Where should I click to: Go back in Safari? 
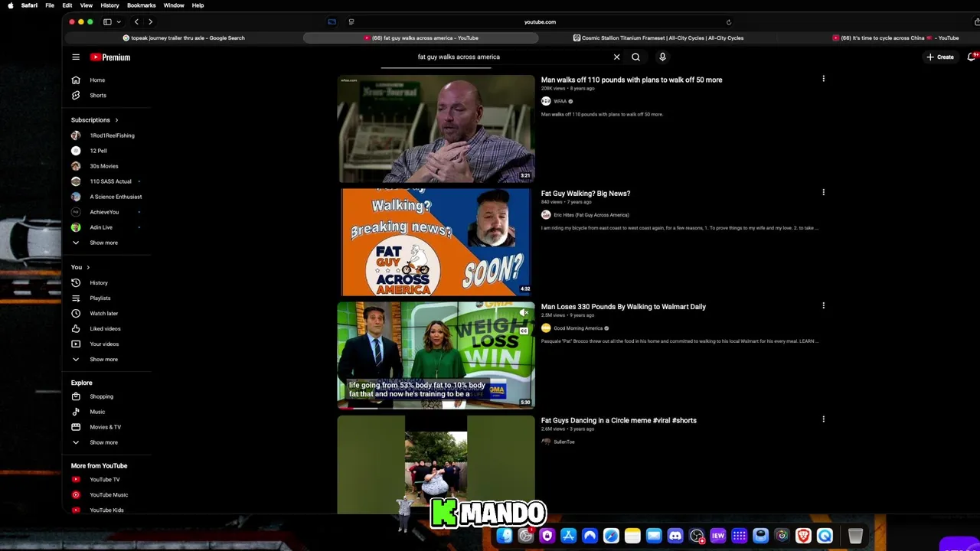pyautogui.click(x=136, y=22)
